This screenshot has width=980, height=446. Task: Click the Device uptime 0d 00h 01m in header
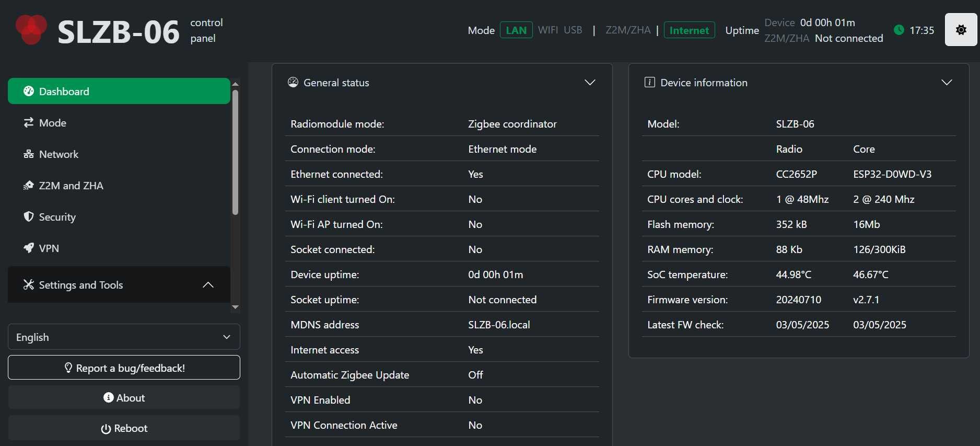tap(827, 22)
